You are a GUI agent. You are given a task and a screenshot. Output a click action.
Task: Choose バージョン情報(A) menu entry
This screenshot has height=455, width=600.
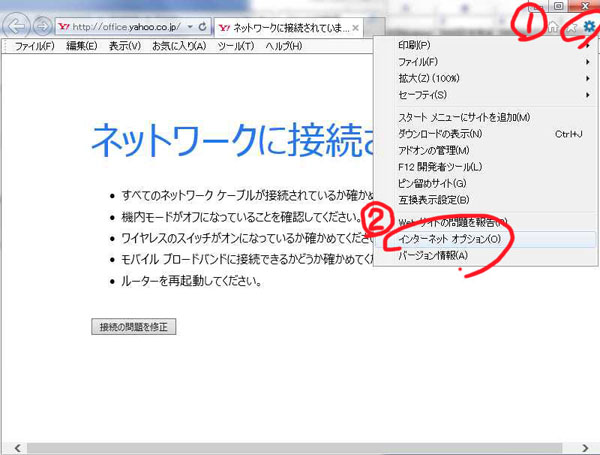click(486, 255)
